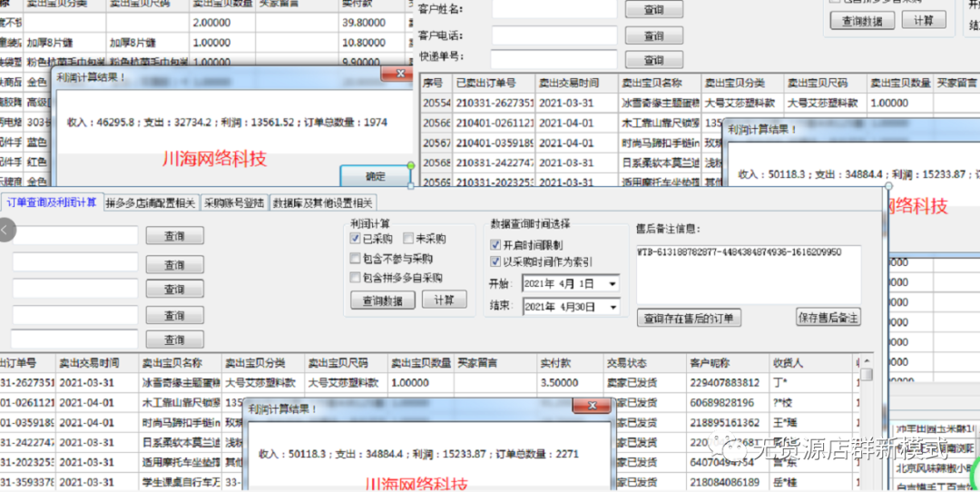
Task: Click order number 210401-0359189
Action: [x=494, y=143]
